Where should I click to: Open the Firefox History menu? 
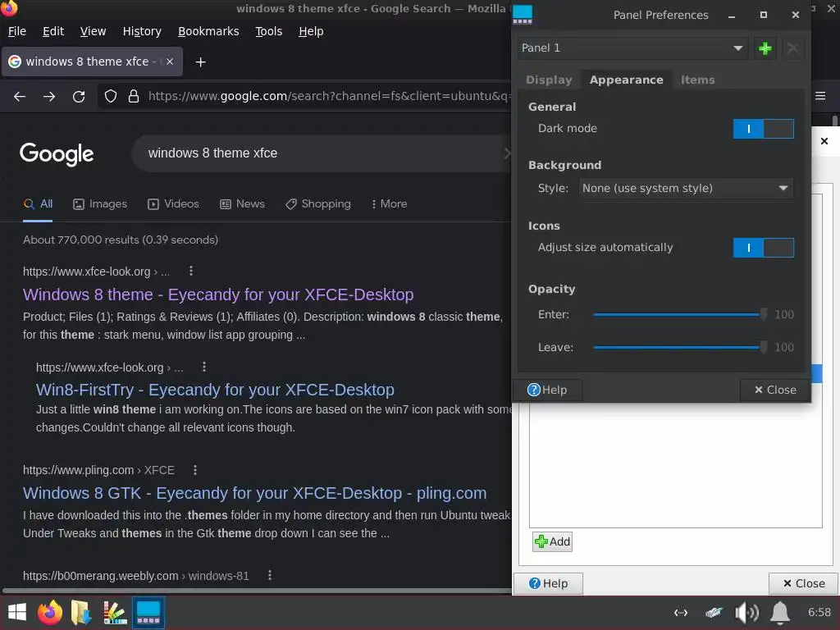click(142, 31)
